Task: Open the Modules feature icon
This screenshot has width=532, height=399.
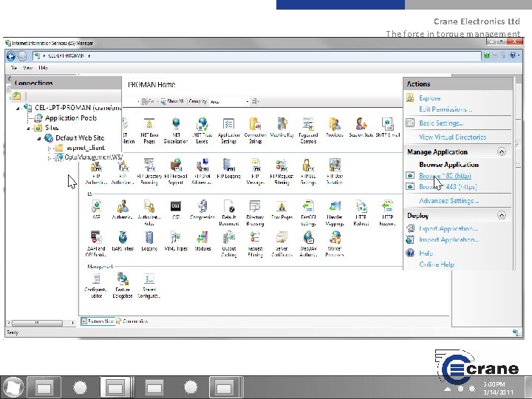Action: point(202,241)
